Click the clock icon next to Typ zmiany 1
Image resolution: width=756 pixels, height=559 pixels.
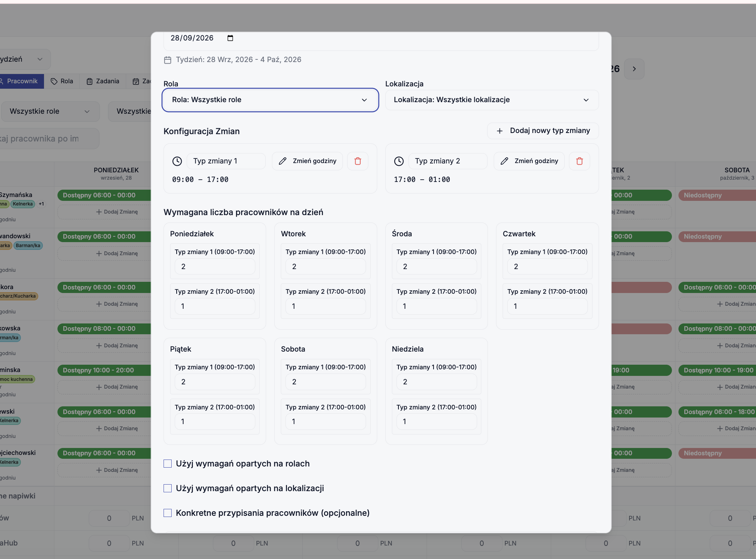pos(177,161)
